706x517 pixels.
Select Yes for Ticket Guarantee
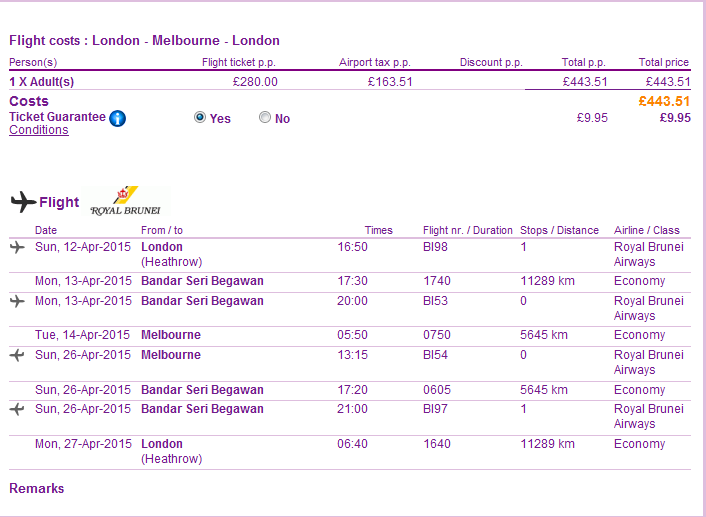click(x=200, y=118)
